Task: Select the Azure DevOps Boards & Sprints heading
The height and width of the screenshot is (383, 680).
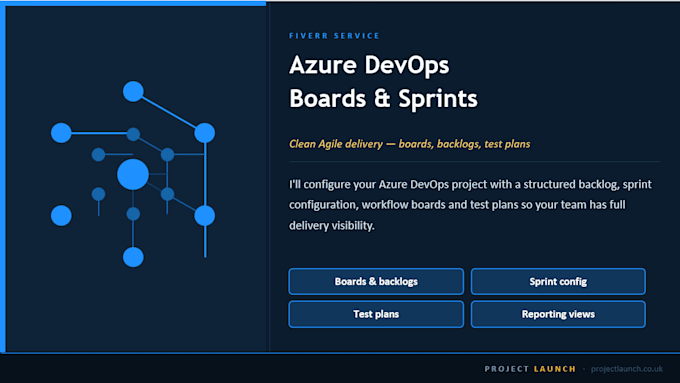Action: click(383, 82)
